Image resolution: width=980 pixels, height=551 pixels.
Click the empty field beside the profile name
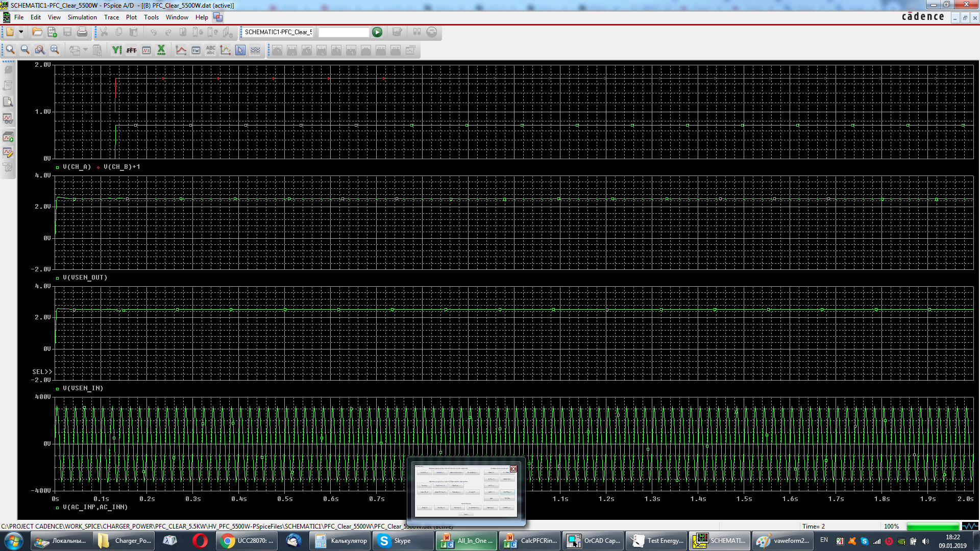pos(344,32)
